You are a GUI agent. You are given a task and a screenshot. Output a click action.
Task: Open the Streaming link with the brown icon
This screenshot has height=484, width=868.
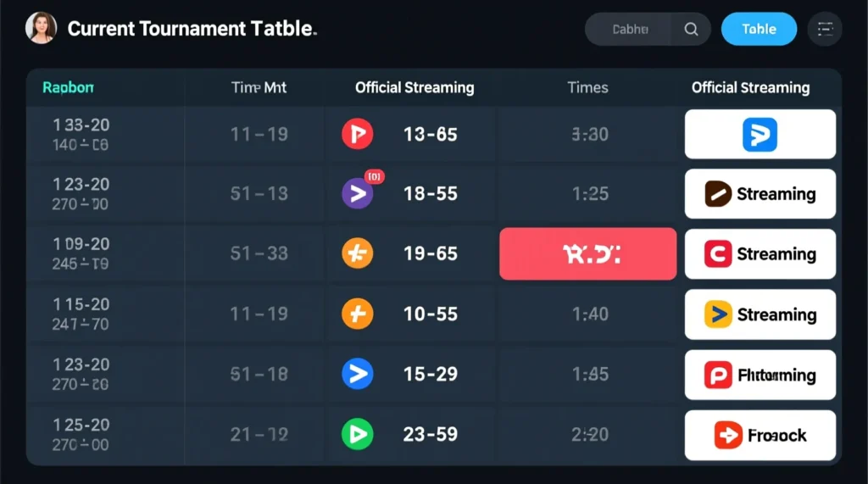tap(759, 194)
